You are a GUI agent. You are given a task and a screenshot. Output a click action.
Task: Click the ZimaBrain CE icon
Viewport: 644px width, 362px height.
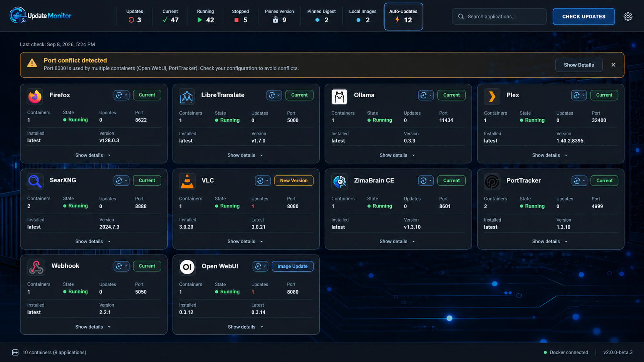pos(339,182)
